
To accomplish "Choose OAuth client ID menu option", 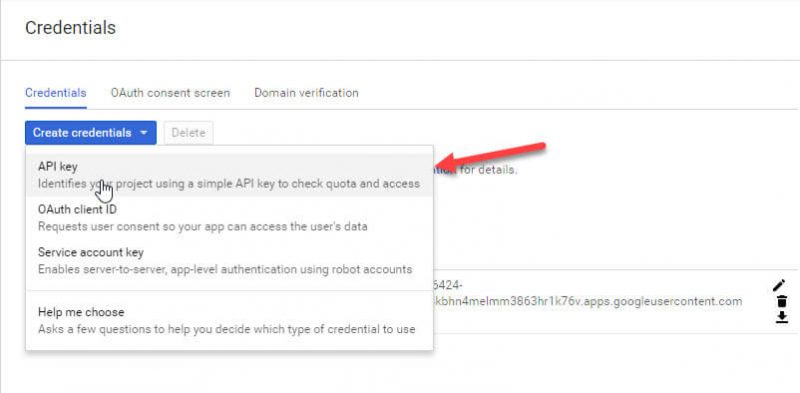I will (x=229, y=218).
